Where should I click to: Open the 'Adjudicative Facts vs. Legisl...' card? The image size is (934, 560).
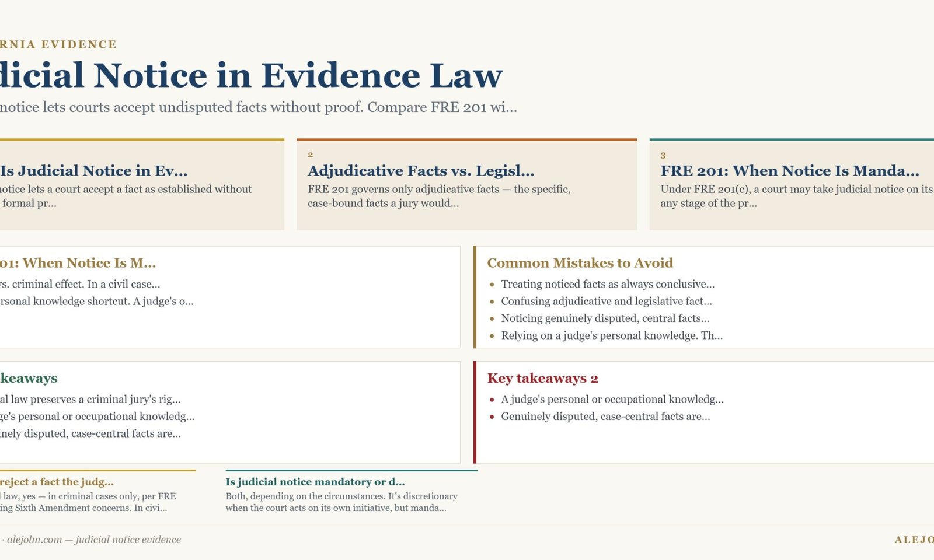click(466, 185)
